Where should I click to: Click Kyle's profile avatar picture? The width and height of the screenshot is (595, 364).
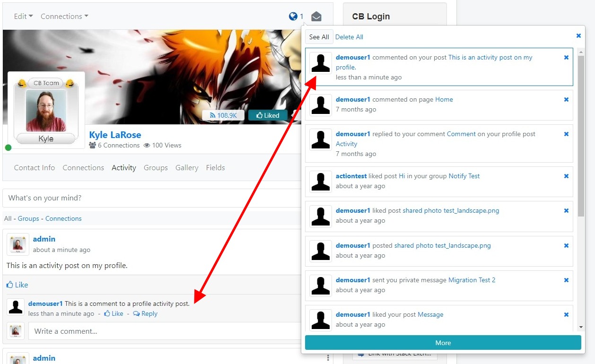click(46, 111)
